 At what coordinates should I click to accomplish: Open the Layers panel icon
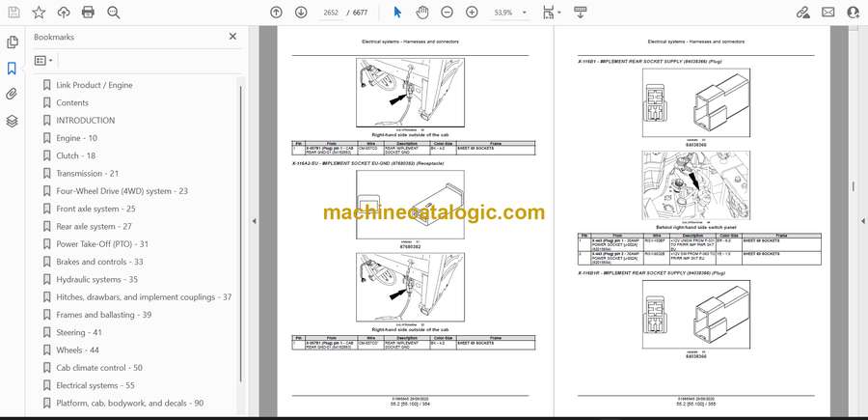[x=13, y=121]
